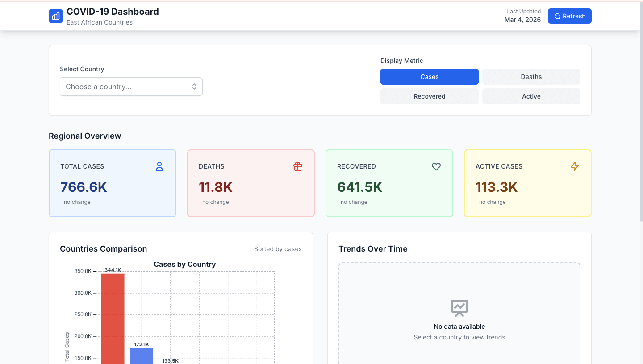Viewport: 643px width, 364px height.
Task: Click the person icon on Total Cases card
Action: click(159, 166)
